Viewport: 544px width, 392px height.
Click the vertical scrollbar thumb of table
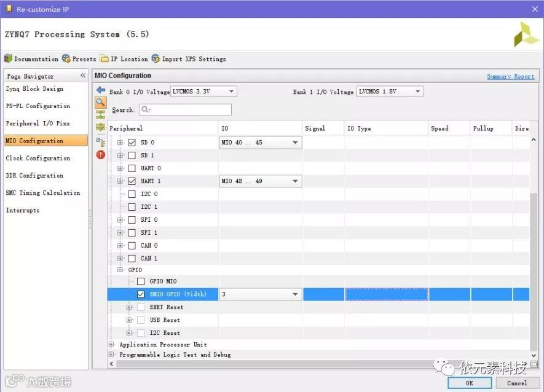point(534,272)
